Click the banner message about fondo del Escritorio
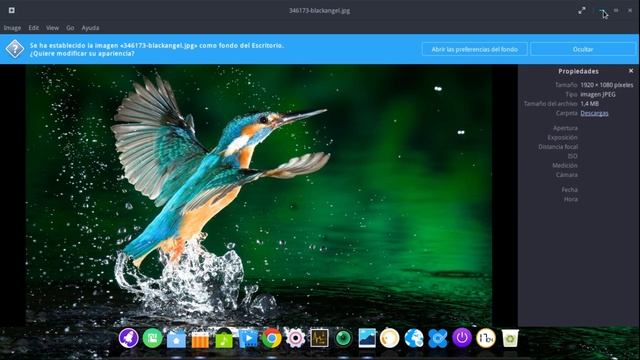Viewport: 640px width, 360px height. [157, 49]
